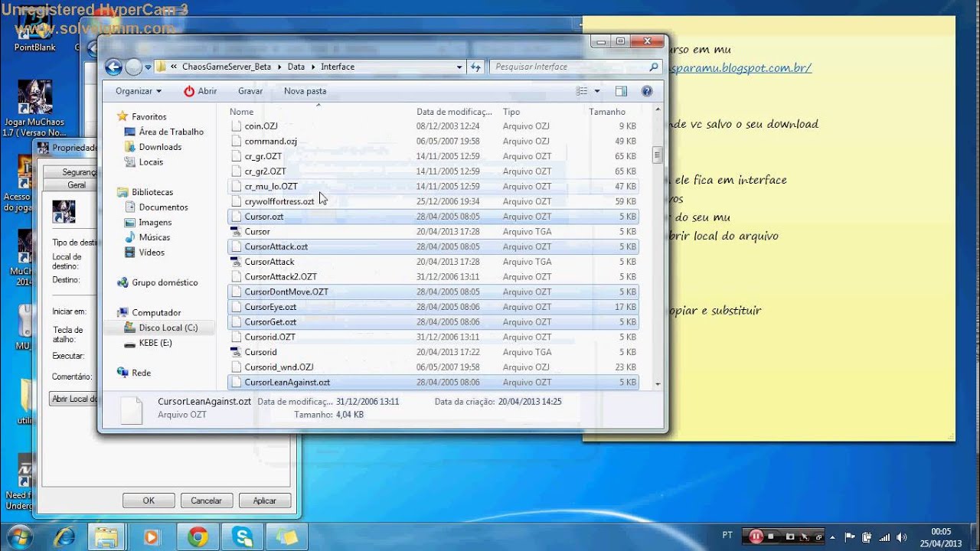Click the Abrir toolbar button
This screenshot has width=980, height=551.
click(200, 91)
